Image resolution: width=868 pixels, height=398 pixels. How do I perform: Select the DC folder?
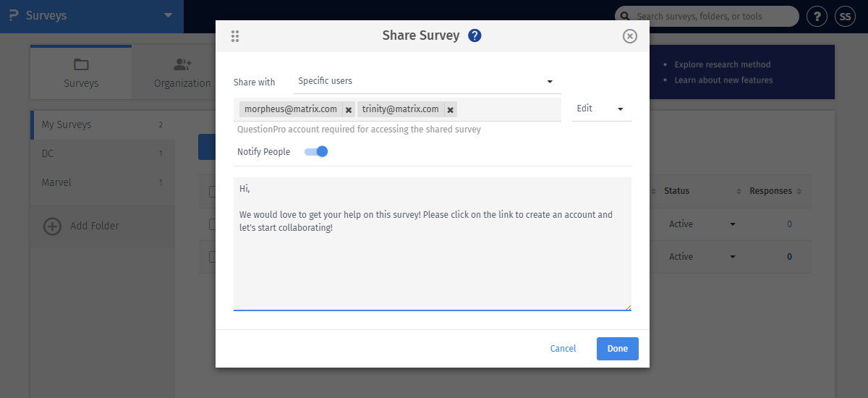(x=103, y=153)
